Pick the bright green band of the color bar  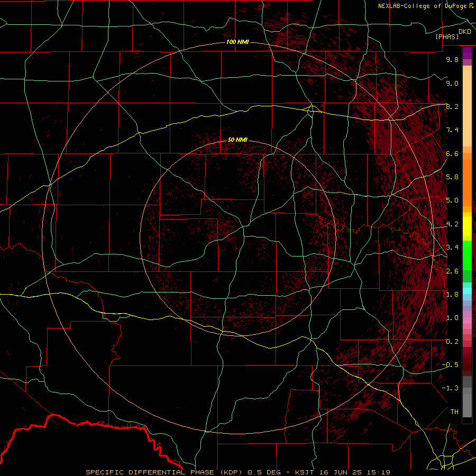click(x=467, y=255)
